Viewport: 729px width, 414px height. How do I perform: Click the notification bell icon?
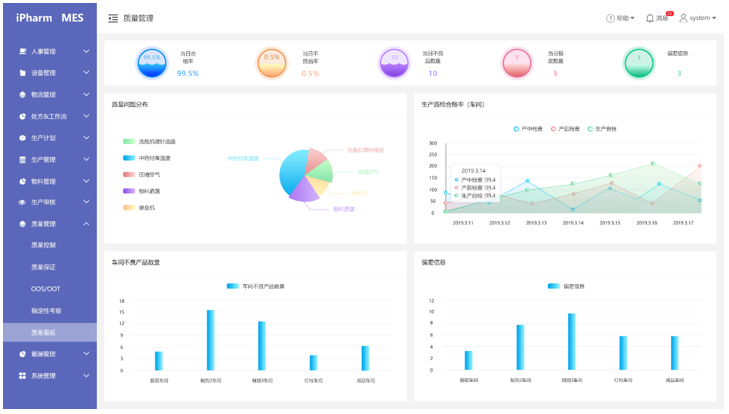click(x=649, y=18)
